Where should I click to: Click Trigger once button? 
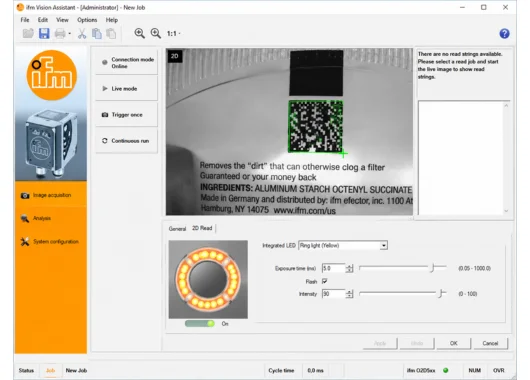tap(126, 115)
